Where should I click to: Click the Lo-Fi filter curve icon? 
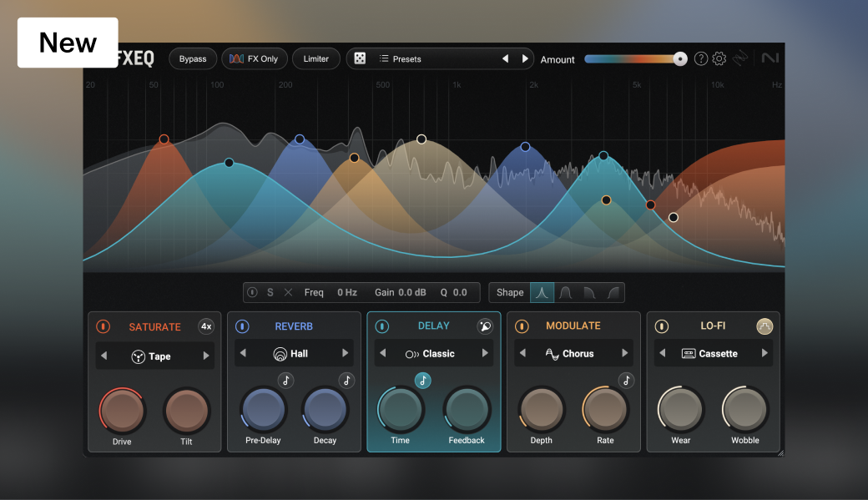tap(765, 326)
